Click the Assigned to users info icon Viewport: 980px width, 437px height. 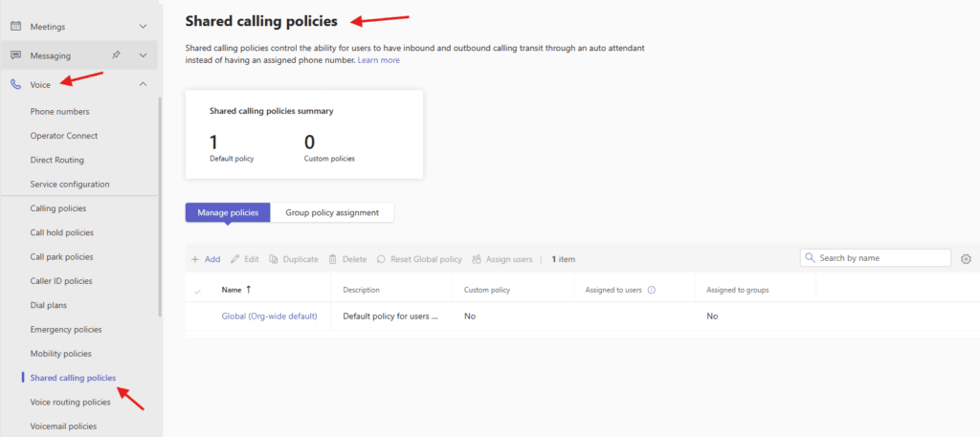pos(652,290)
